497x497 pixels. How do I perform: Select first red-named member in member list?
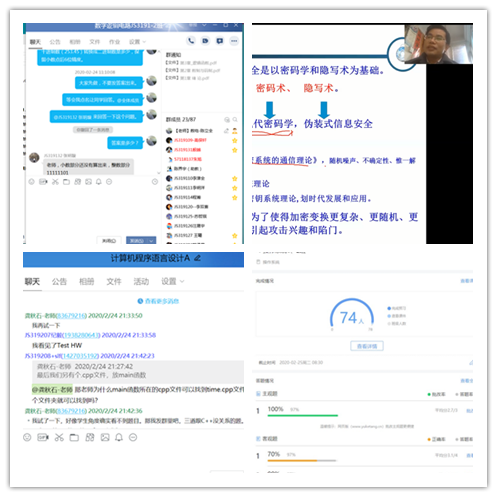(190, 140)
